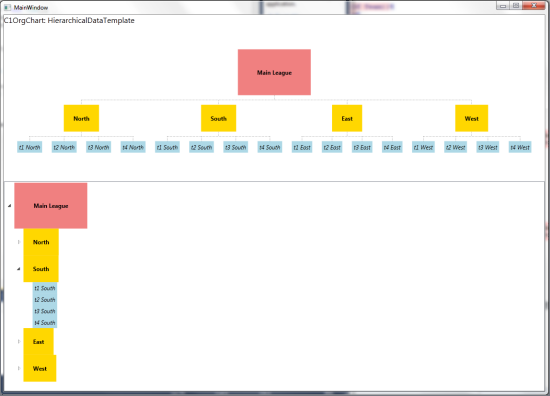550x396 pixels.
Task: Select North item in the tree view
Action: tap(41, 242)
